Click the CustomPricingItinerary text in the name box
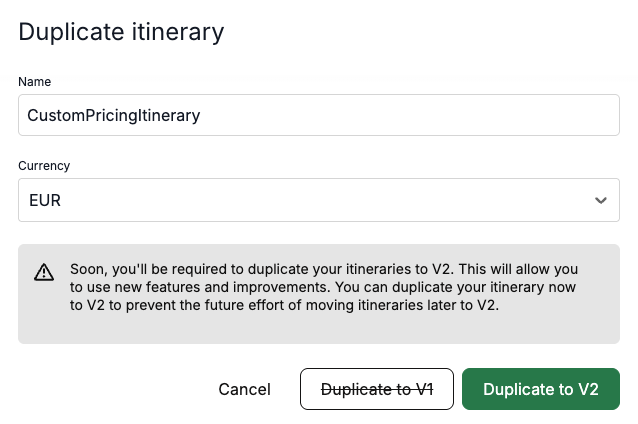638x424 pixels. [114, 116]
